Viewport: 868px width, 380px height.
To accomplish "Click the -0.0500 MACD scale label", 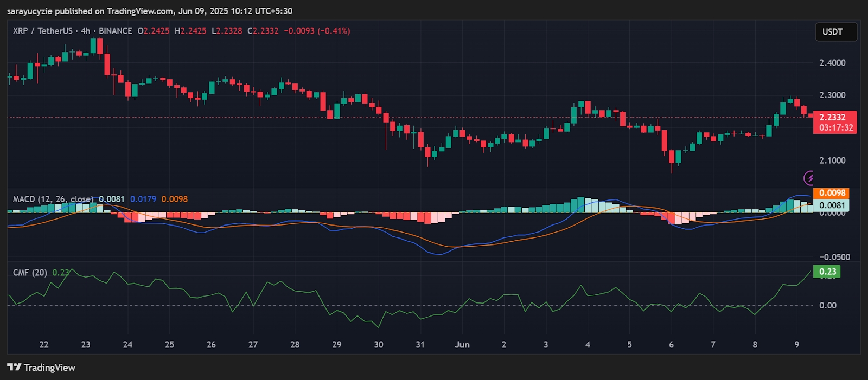I will click(834, 257).
